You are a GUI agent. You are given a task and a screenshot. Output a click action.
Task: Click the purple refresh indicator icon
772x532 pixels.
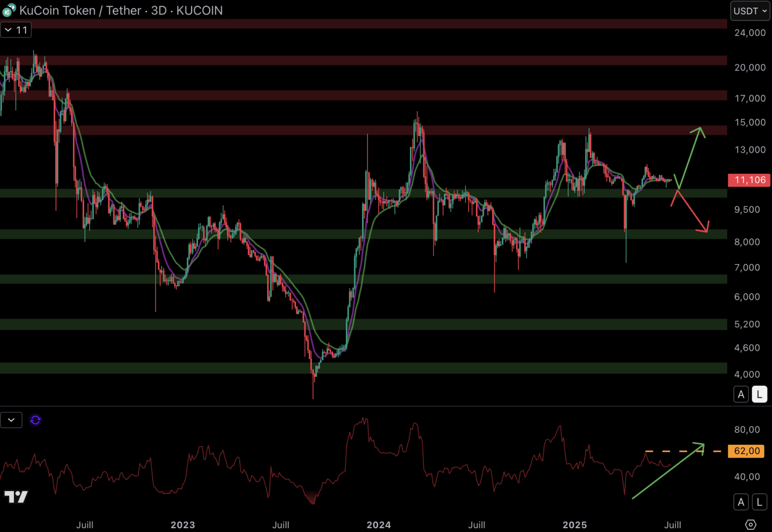pyautogui.click(x=35, y=420)
